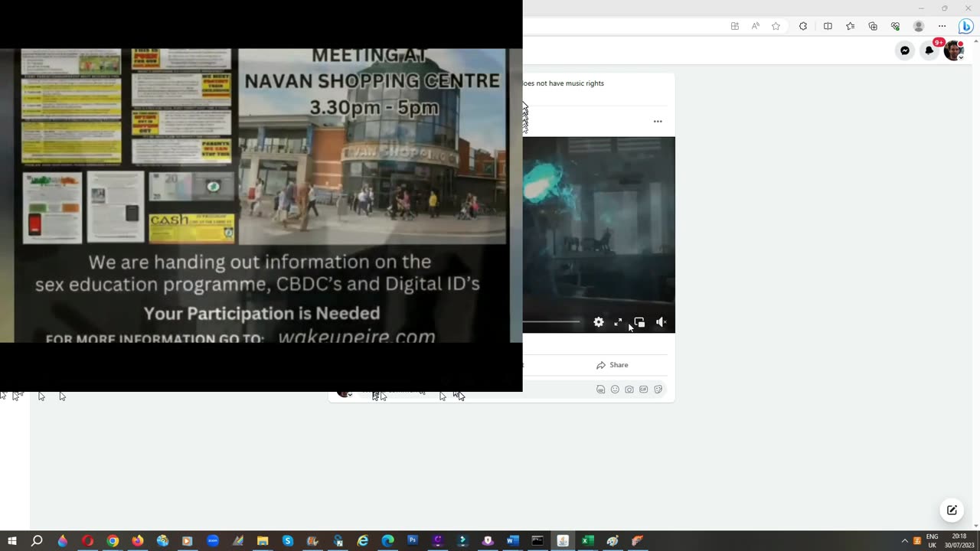Open Facebook Messenger
The width and height of the screenshot is (980, 551).
pyautogui.click(x=905, y=51)
